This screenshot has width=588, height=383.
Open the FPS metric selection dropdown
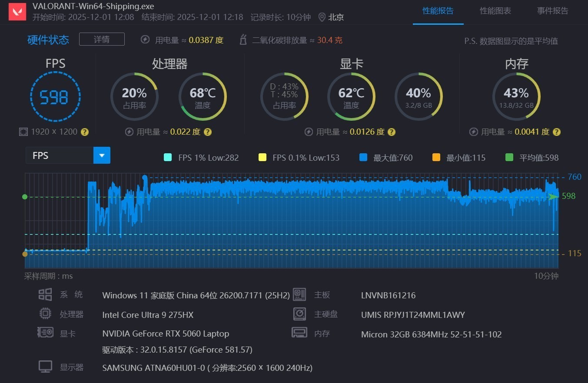pyautogui.click(x=102, y=155)
